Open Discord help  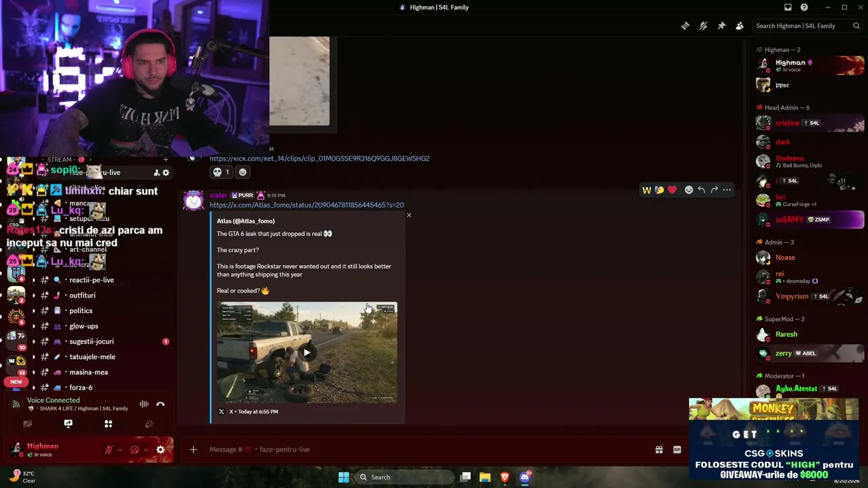pos(804,7)
